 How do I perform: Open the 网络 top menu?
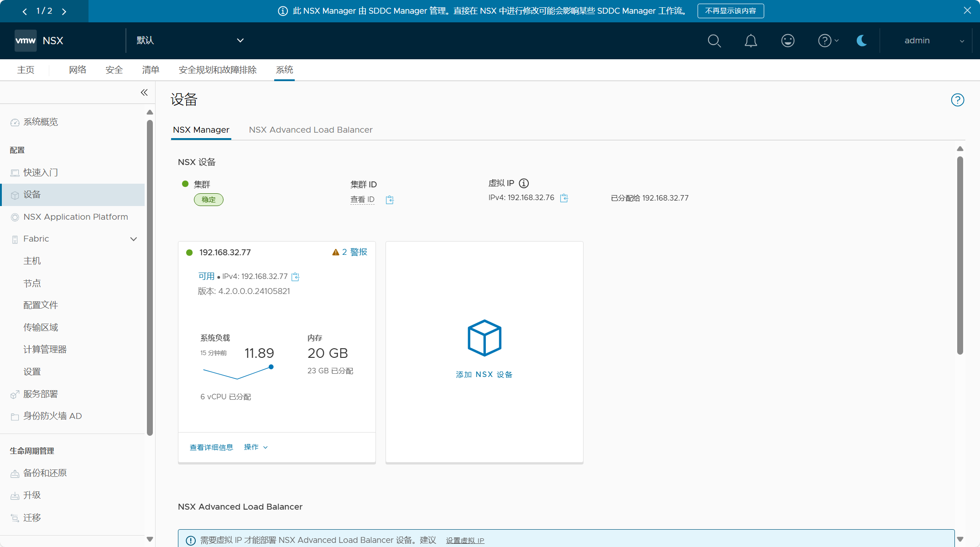pyautogui.click(x=78, y=70)
